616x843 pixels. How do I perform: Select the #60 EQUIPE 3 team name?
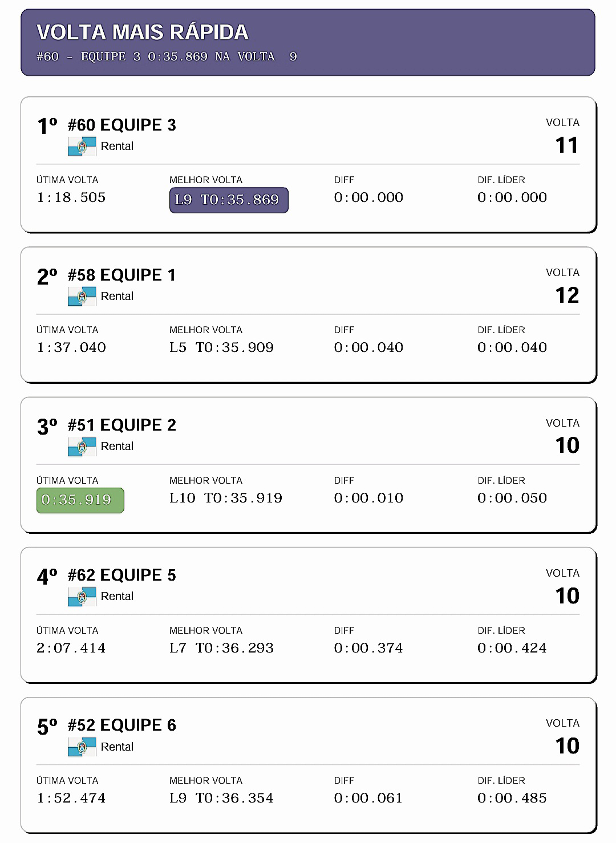[x=121, y=125]
